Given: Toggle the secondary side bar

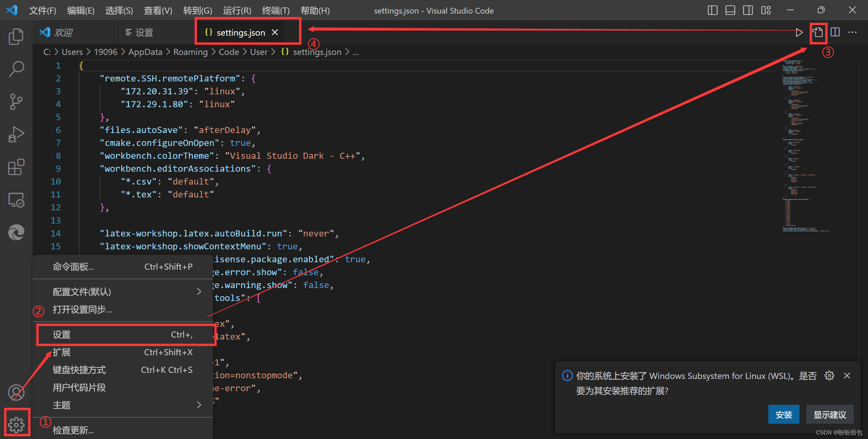Looking at the screenshot, I should (x=748, y=10).
